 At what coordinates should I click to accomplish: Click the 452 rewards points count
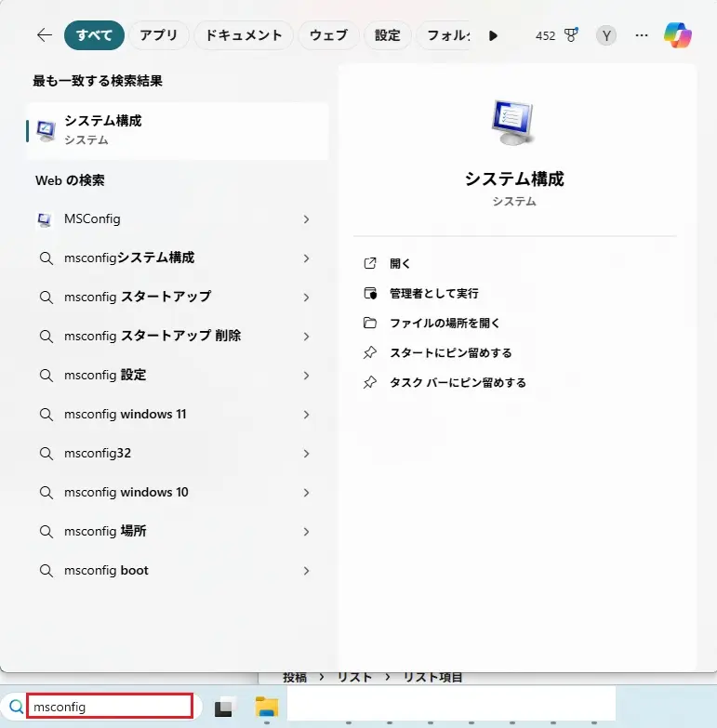point(545,35)
